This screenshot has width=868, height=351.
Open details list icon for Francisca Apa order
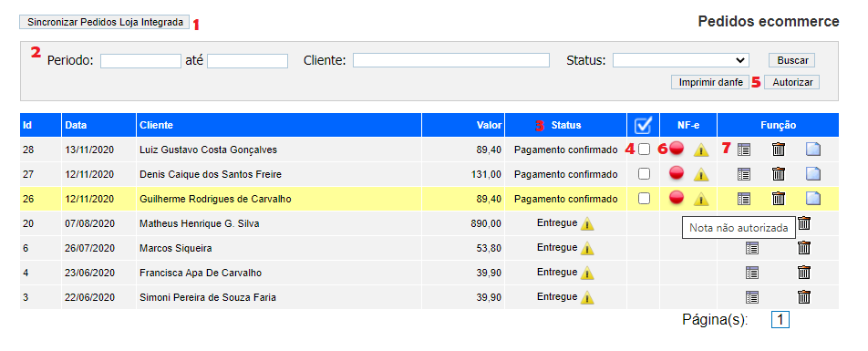pos(751,273)
